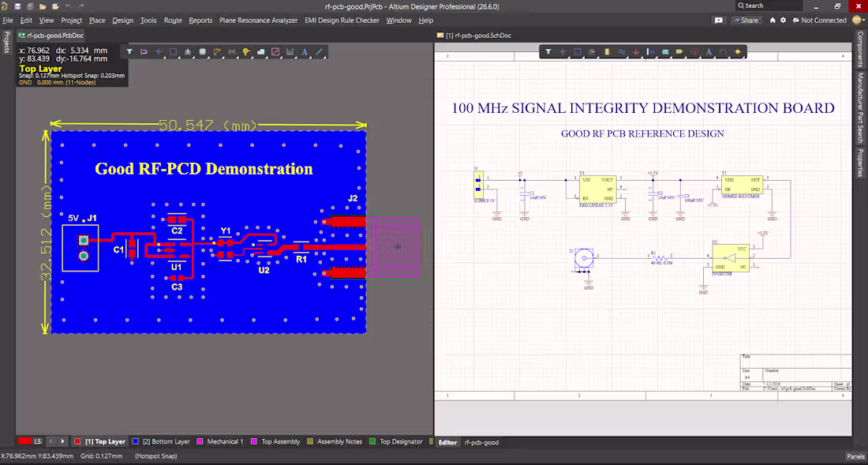Open the Plane Resonance Analyzer menu

(259, 20)
